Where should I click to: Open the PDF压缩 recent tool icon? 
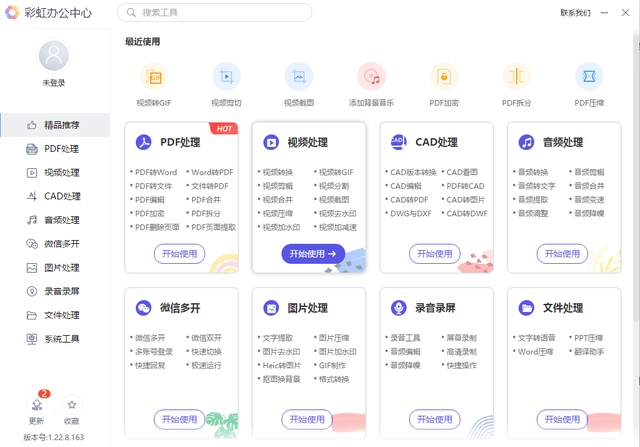[x=589, y=76]
